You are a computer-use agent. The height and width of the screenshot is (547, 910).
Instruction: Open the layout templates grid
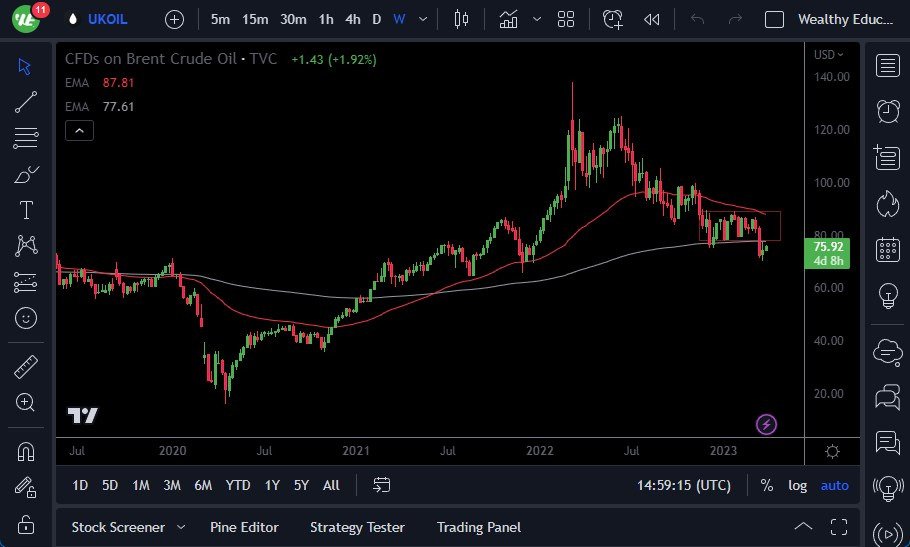566,19
